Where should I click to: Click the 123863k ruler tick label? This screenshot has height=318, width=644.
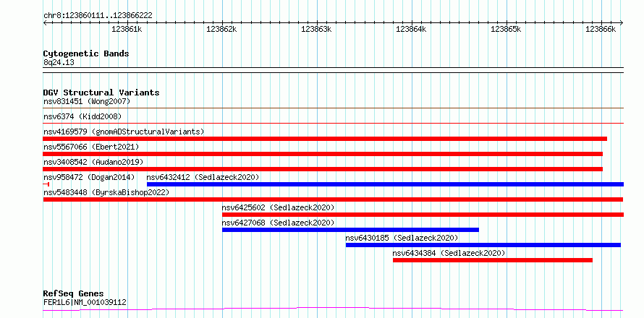pyautogui.click(x=317, y=30)
